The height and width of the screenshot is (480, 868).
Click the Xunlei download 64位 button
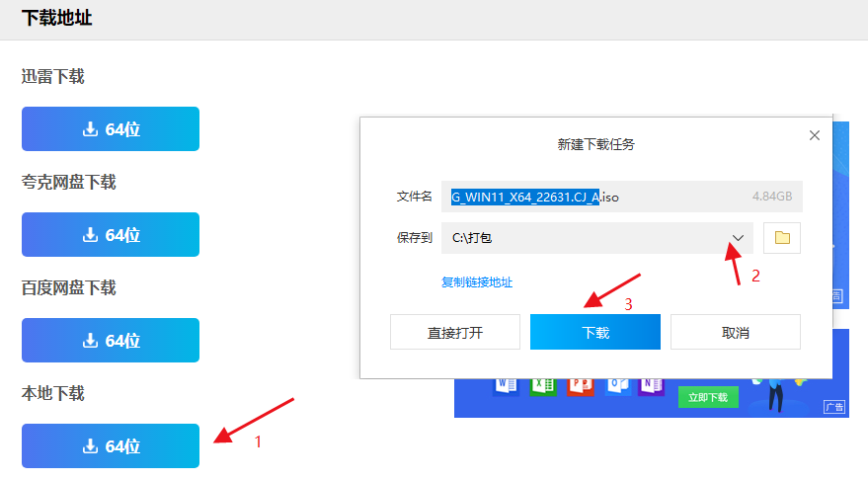(x=111, y=129)
